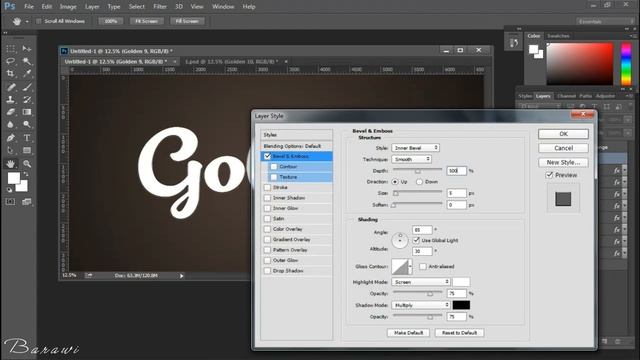
Task: Switch to the Channels tab
Action: click(x=566, y=96)
